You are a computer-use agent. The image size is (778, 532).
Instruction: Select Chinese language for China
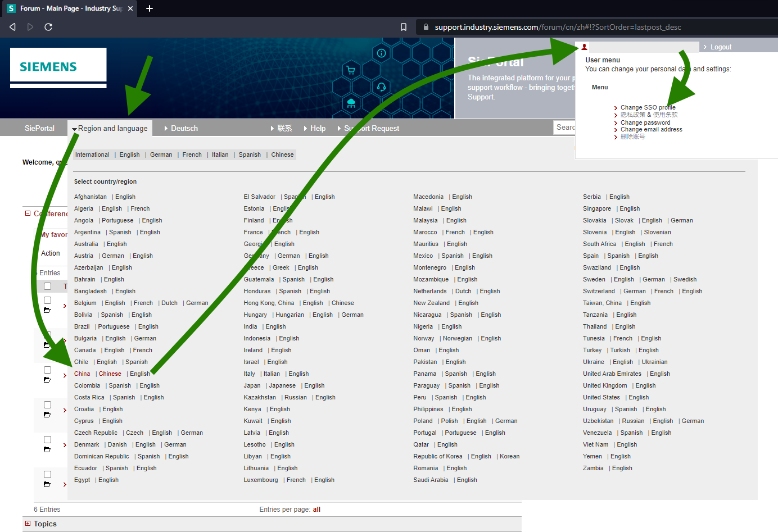coord(110,374)
